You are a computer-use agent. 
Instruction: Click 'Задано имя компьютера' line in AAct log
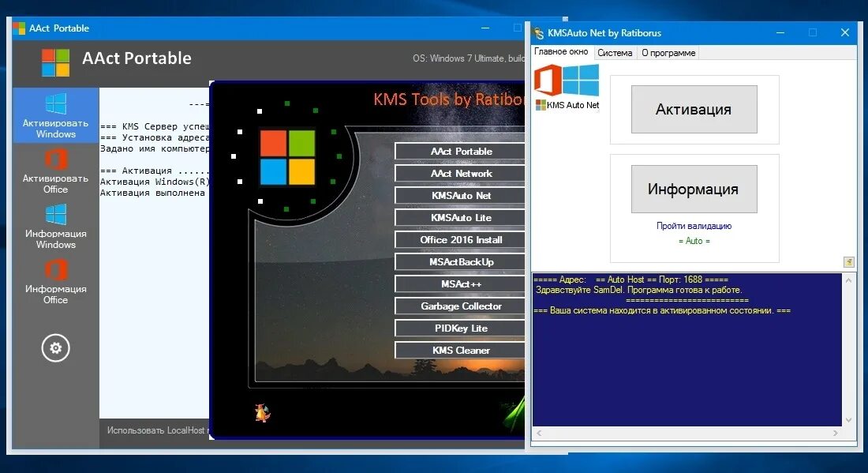coord(155,148)
